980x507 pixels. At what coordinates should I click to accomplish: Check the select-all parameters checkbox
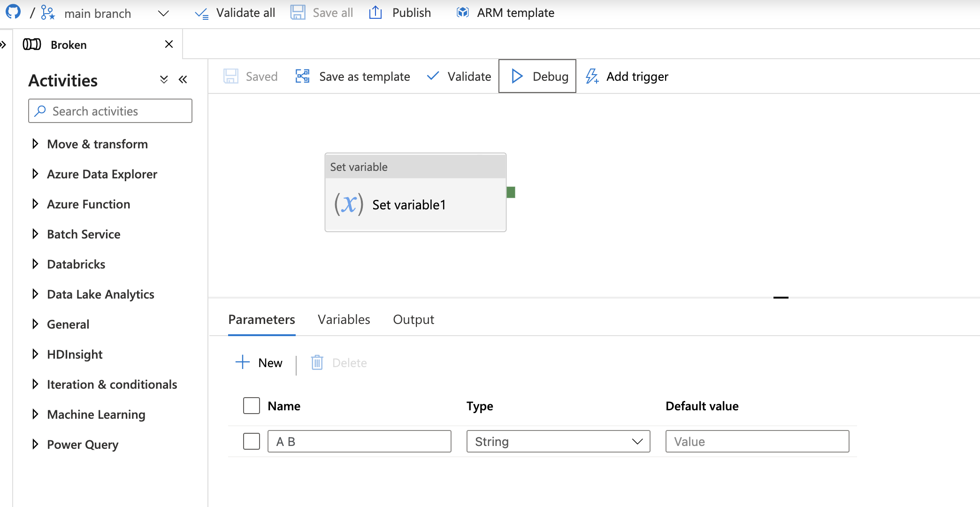click(x=252, y=406)
